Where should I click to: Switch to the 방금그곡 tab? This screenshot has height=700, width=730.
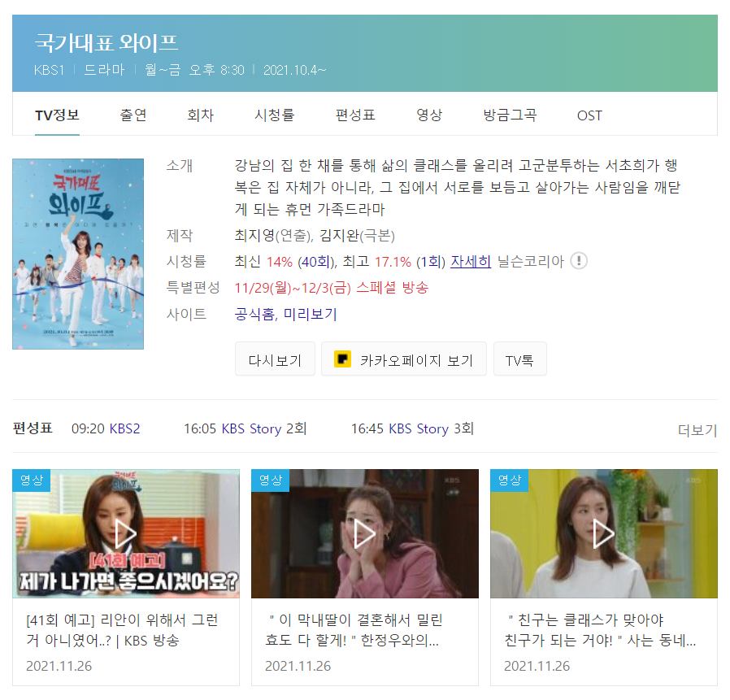[x=511, y=115]
